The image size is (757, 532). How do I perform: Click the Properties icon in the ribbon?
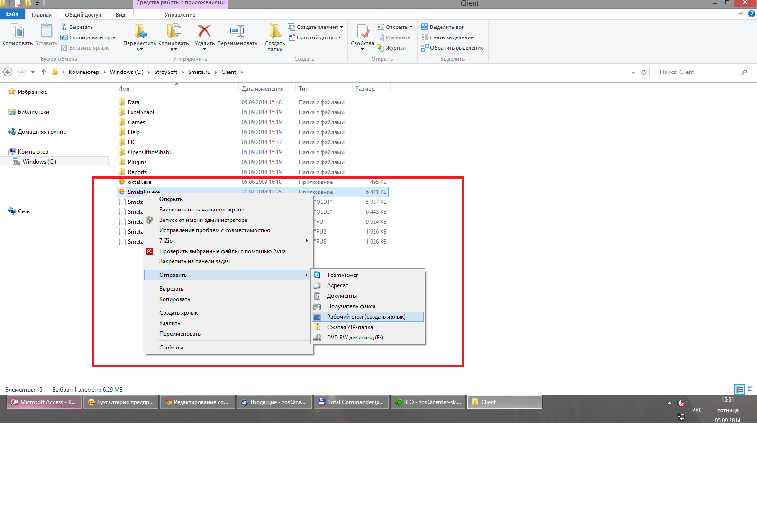point(362,31)
